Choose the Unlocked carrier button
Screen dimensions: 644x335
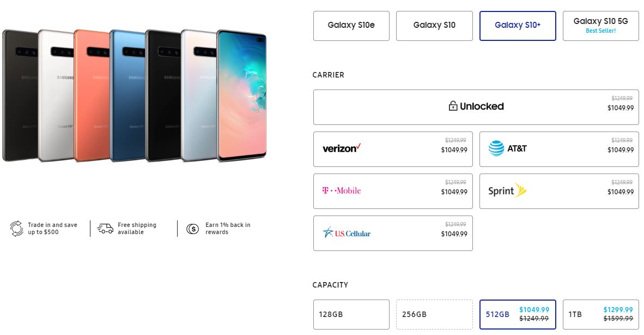[x=476, y=107]
